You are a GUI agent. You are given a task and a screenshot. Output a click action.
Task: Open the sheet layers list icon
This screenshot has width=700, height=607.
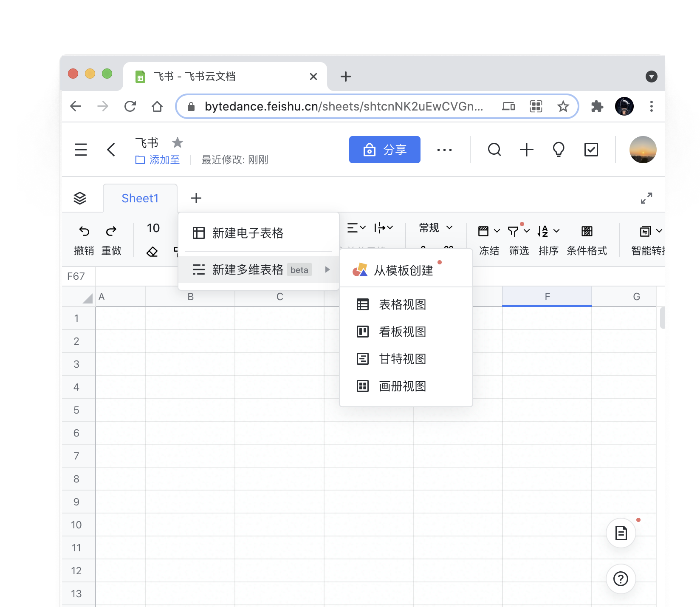tap(80, 198)
